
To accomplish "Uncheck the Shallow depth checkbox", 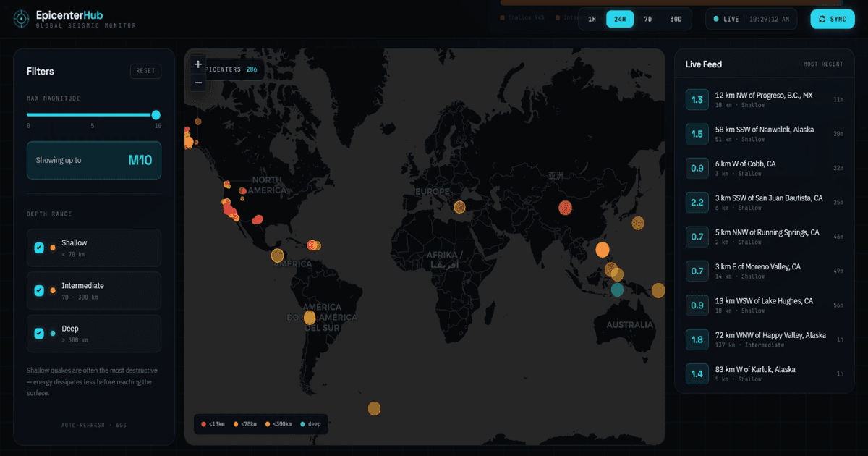I will [x=39, y=248].
